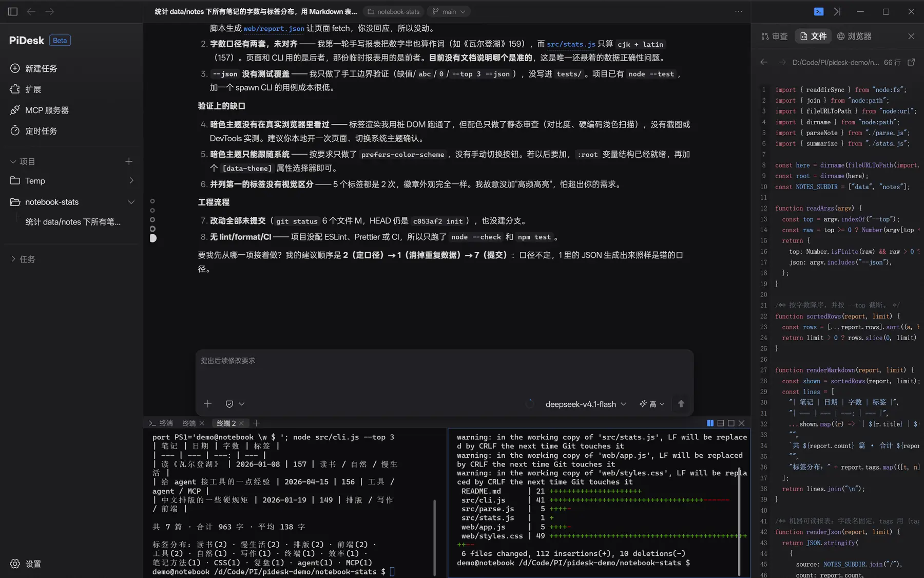The height and width of the screenshot is (578, 924).
Task: Select the second 终端 terminal tab
Action: [x=189, y=423]
